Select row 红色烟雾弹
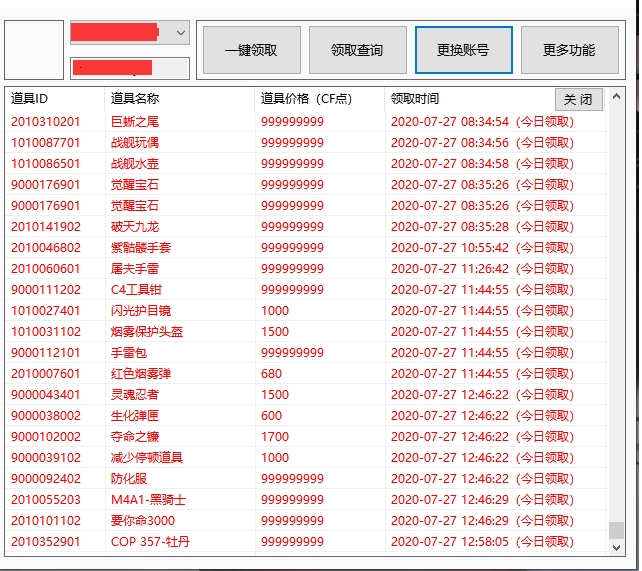 [305, 374]
